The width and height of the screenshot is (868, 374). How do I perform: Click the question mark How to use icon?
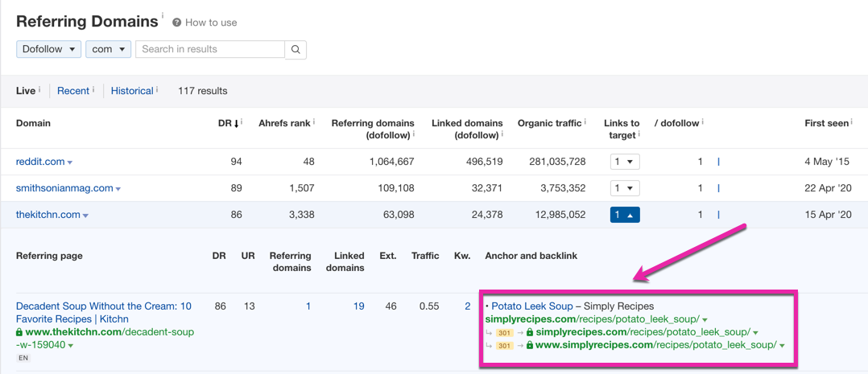(176, 23)
